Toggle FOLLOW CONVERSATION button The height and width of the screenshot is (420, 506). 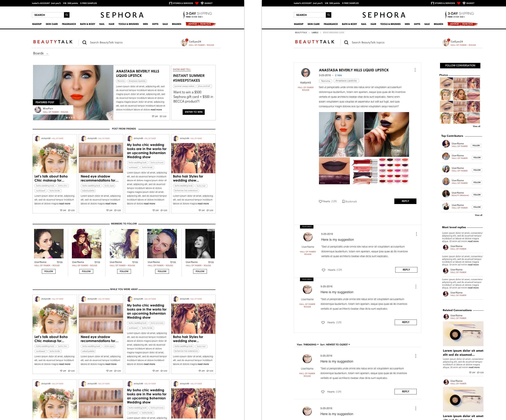click(460, 66)
